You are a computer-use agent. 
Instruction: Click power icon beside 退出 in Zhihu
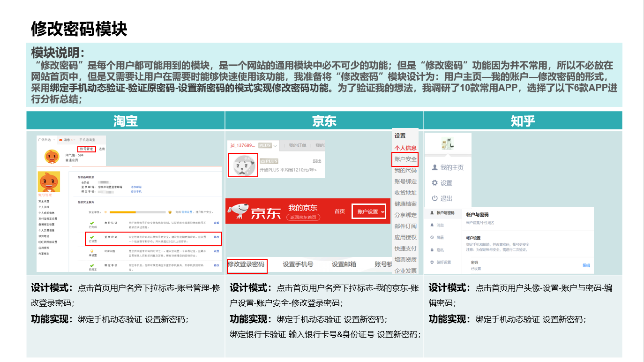[x=434, y=198]
